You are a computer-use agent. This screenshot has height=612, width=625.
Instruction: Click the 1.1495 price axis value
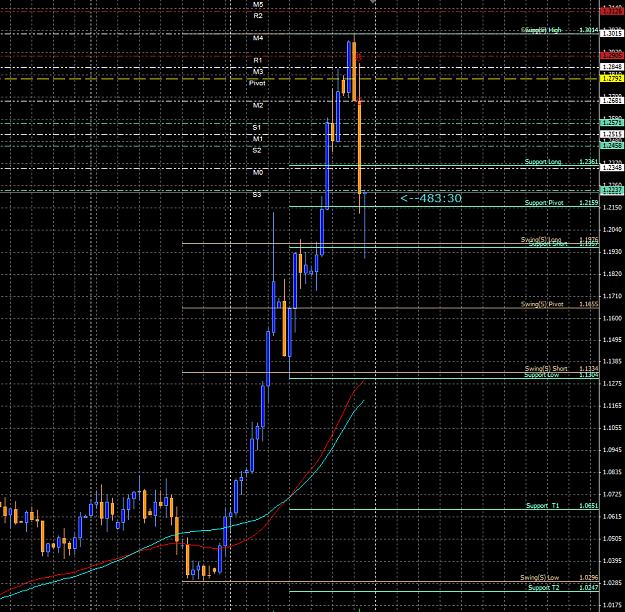click(612, 340)
